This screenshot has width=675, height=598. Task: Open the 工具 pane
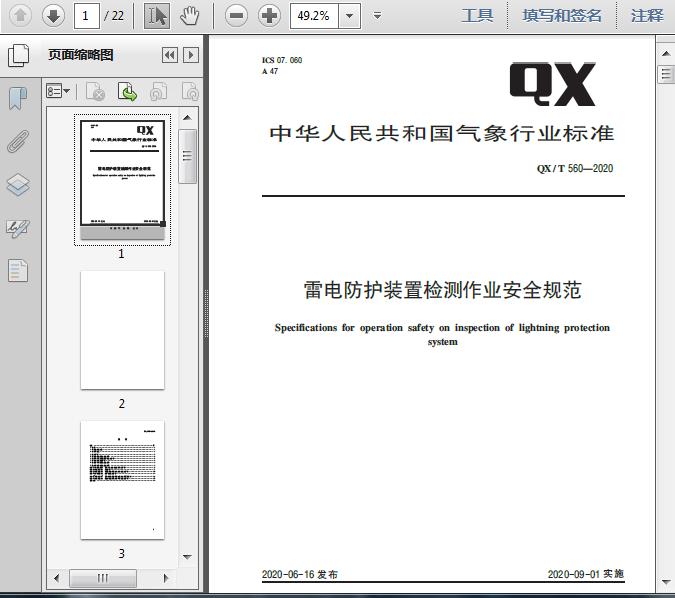pyautogui.click(x=477, y=16)
